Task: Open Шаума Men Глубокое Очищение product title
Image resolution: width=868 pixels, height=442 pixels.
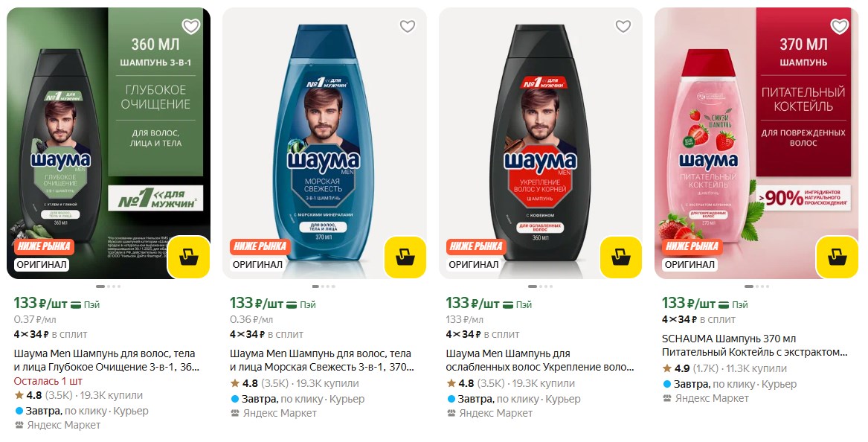Action: pyautogui.click(x=106, y=360)
